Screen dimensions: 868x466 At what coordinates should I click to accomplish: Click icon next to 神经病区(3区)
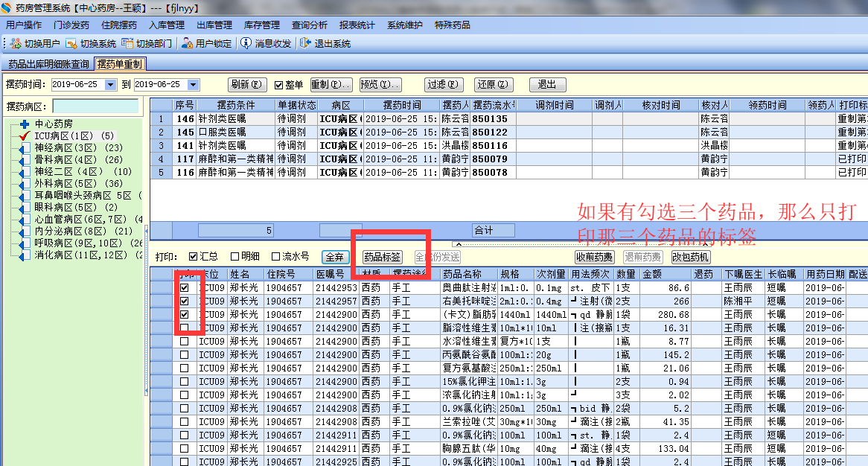(x=25, y=148)
